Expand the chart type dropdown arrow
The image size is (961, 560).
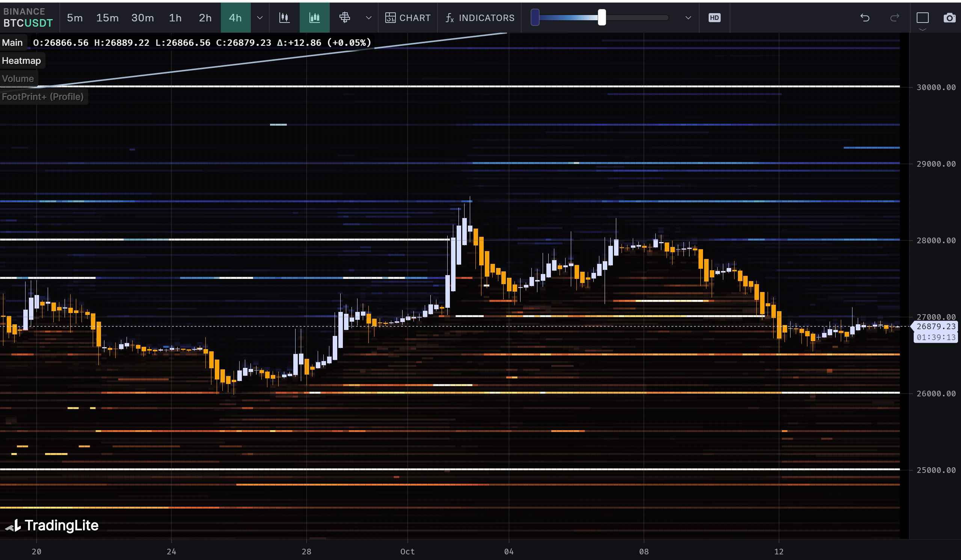click(368, 18)
